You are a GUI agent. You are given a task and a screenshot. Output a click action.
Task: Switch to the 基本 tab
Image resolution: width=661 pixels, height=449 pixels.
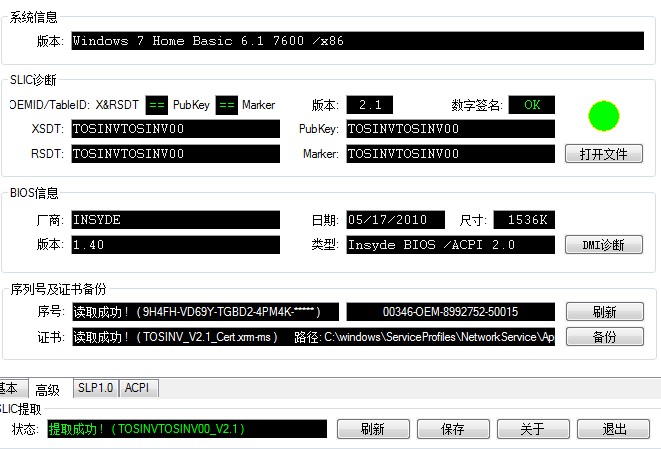click(9, 388)
